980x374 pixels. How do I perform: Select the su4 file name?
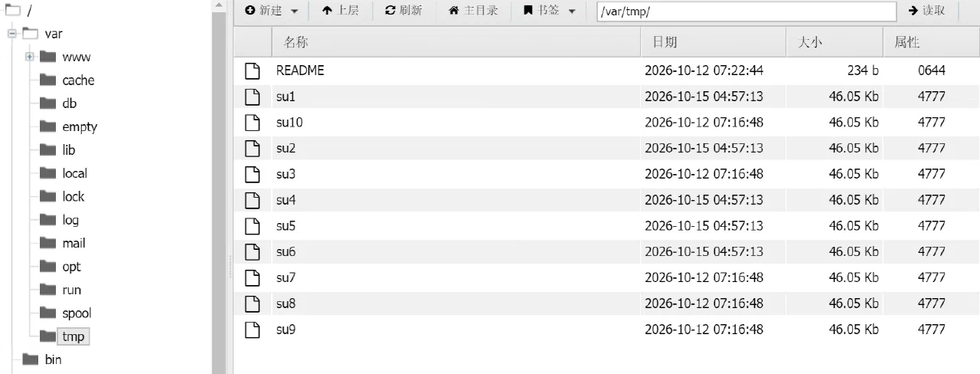[x=286, y=200]
